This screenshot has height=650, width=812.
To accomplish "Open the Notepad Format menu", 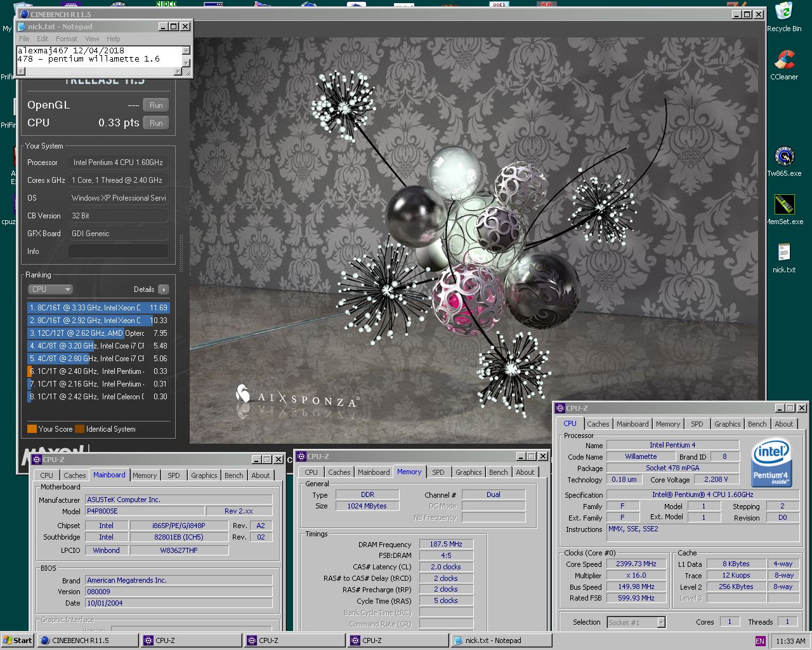I will [67, 39].
